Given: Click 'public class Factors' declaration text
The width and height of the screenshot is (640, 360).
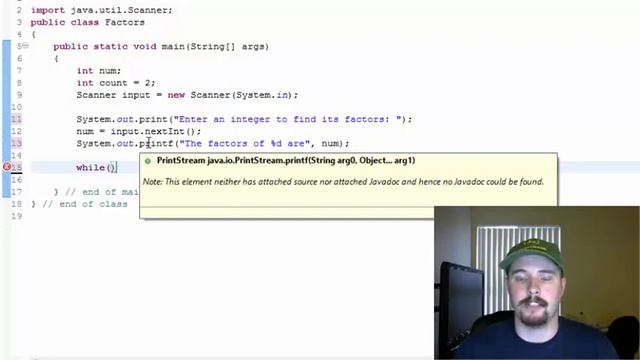Looking at the screenshot, I should (x=87, y=22).
